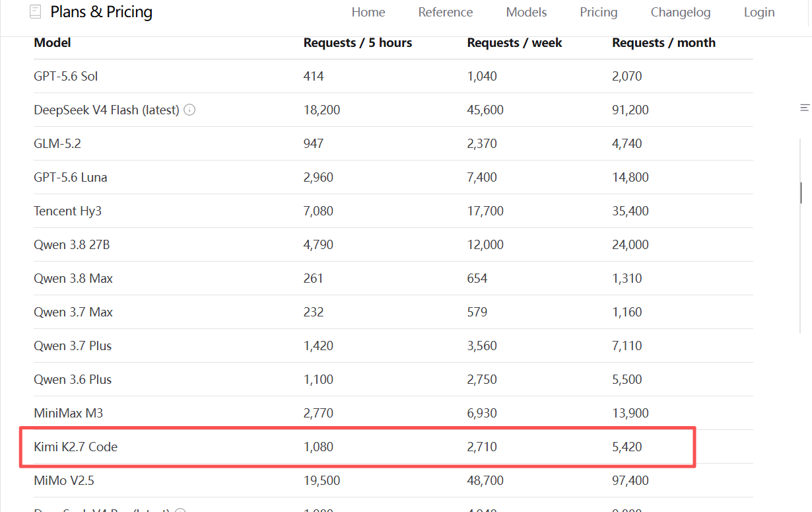The width and height of the screenshot is (812, 512).
Task: Click weekly value 654 for Qwen 3.8 Max
Action: coord(477,278)
